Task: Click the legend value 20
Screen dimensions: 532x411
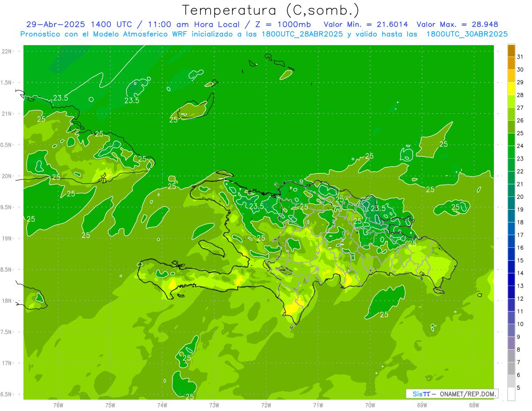Action: tap(520, 197)
